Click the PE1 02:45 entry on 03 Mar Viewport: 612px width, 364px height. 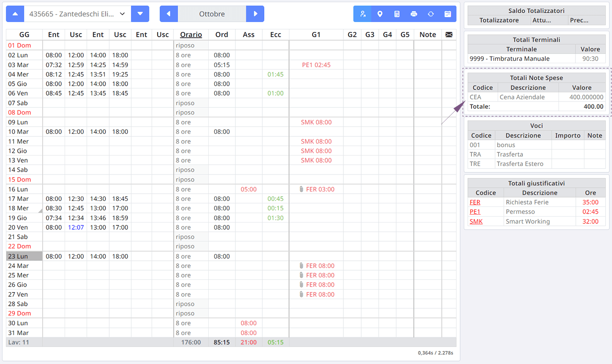point(316,65)
